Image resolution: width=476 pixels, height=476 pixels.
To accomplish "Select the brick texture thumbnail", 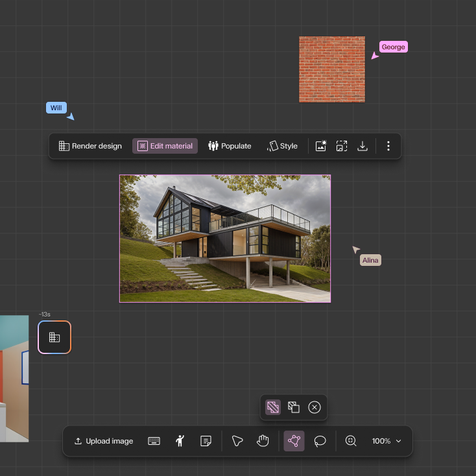I will (x=331, y=69).
